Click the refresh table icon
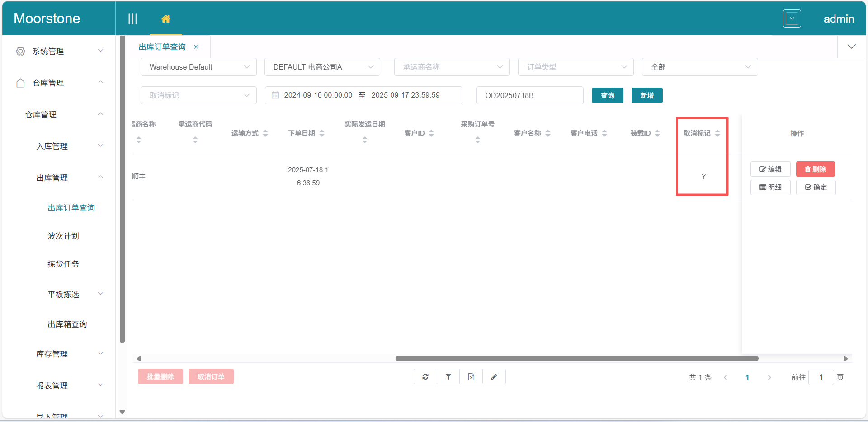 click(x=425, y=376)
